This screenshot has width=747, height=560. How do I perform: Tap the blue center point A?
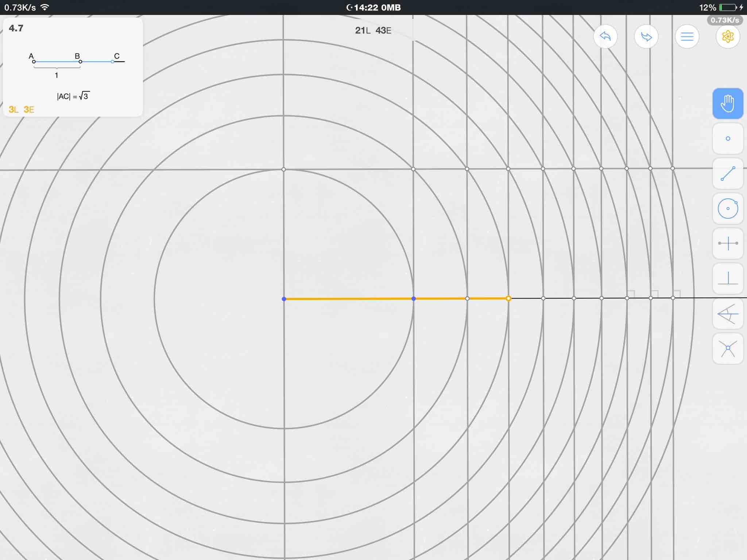tap(284, 299)
